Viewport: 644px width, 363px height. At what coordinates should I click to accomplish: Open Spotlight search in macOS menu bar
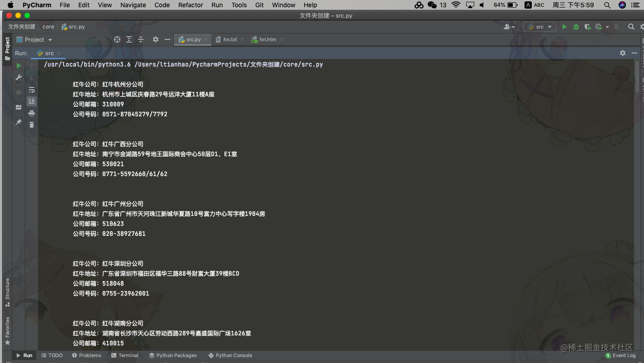[607, 5]
